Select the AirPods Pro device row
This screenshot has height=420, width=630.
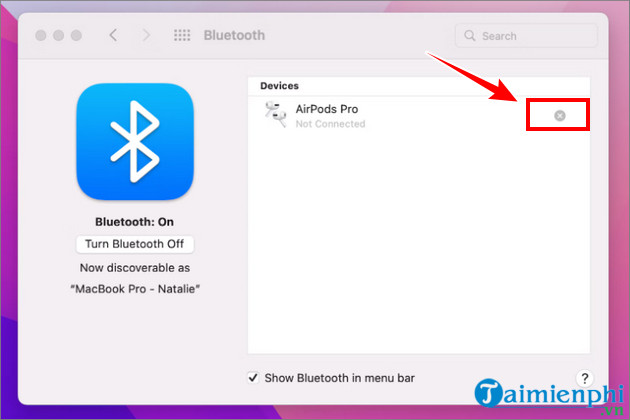point(419,116)
